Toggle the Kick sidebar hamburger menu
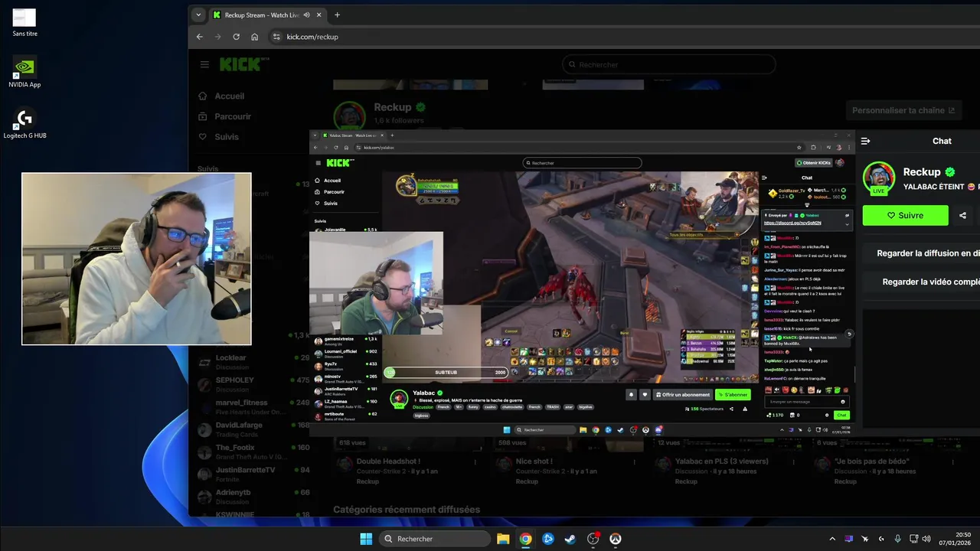Viewport: 980px width, 551px height. point(204,64)
